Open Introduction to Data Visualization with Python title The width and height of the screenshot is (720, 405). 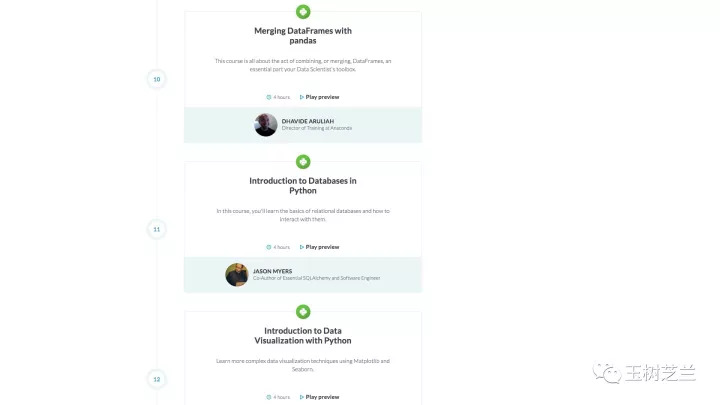[303, 336]
